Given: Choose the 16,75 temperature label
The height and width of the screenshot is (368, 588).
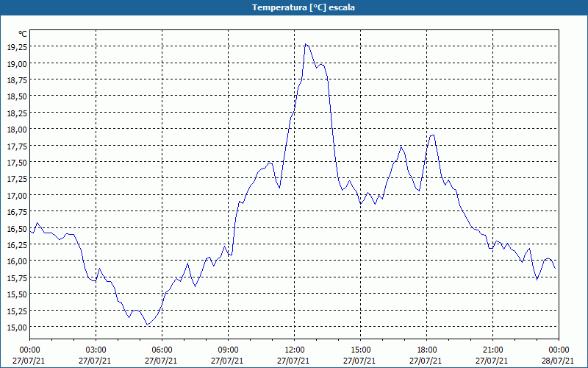Looking at the screenshot, I should point(17,212).
